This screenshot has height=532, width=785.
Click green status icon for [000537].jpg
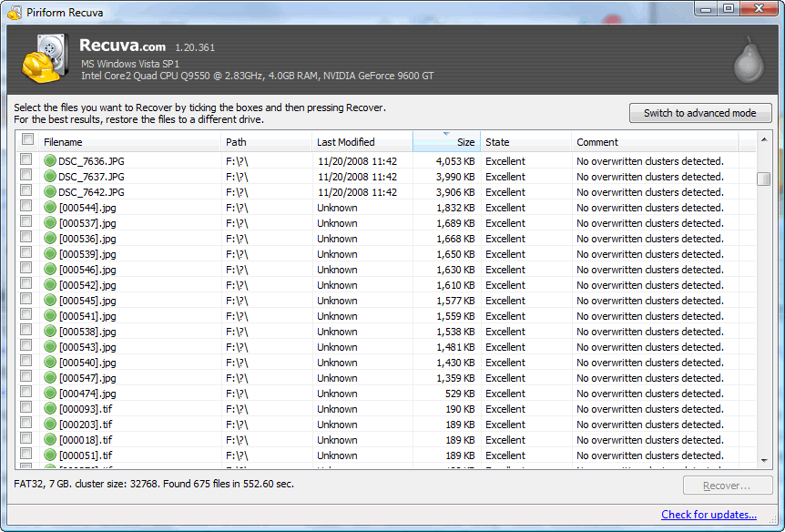pos(49,223)
